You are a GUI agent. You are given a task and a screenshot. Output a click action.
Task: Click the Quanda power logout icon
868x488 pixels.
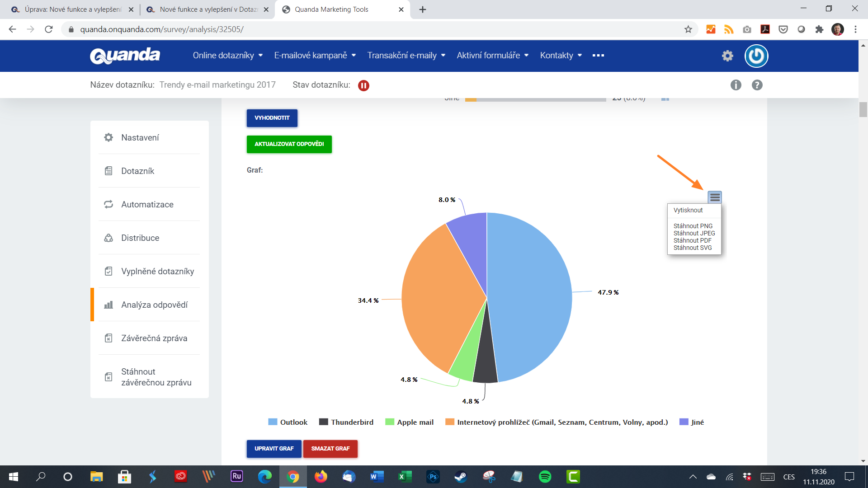[x=756, y=56]
